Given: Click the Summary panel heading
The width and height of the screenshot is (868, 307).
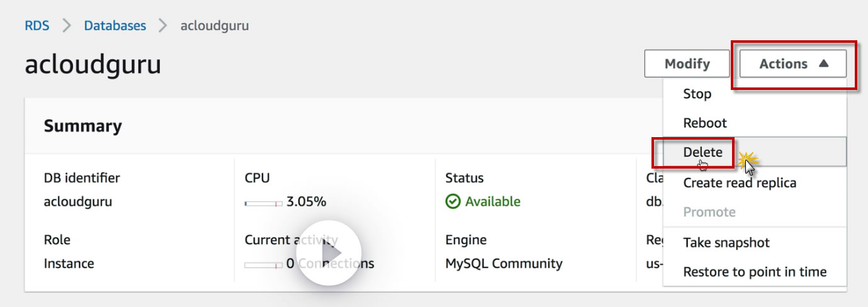Looking at the screenshot, I should click(82, 126).
